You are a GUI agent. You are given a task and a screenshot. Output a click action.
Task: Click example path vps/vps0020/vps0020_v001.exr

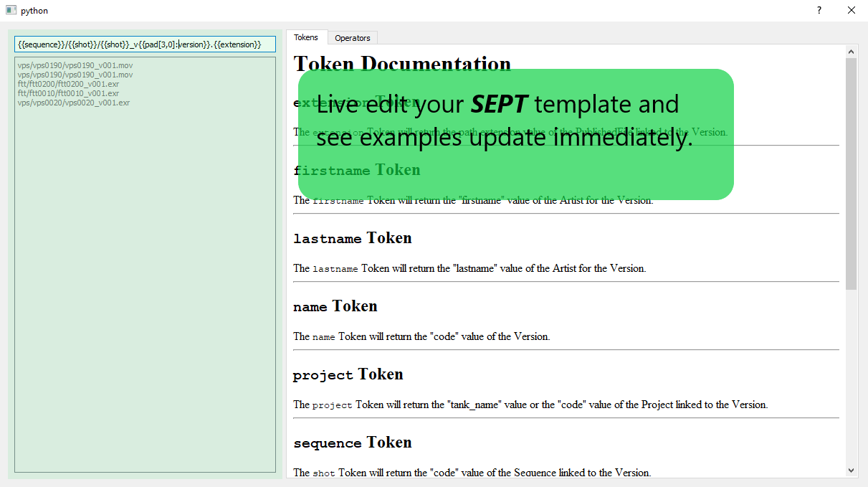click(74, 103)
